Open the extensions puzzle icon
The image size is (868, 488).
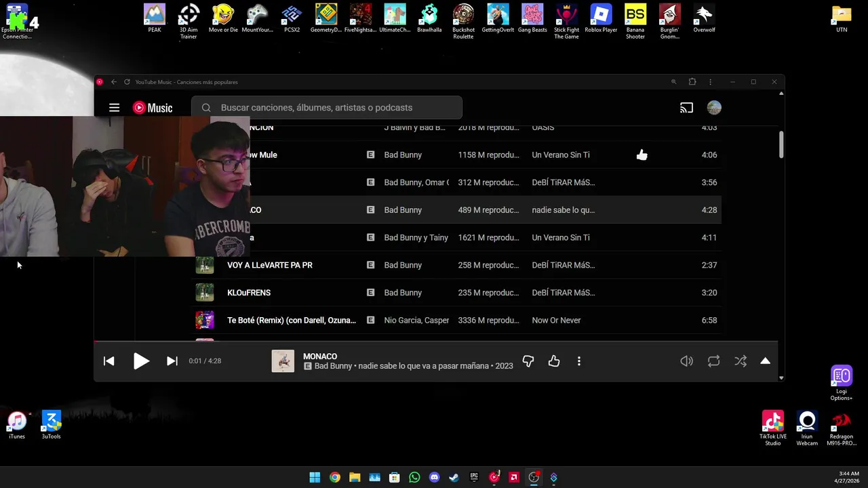pos(692,82)
